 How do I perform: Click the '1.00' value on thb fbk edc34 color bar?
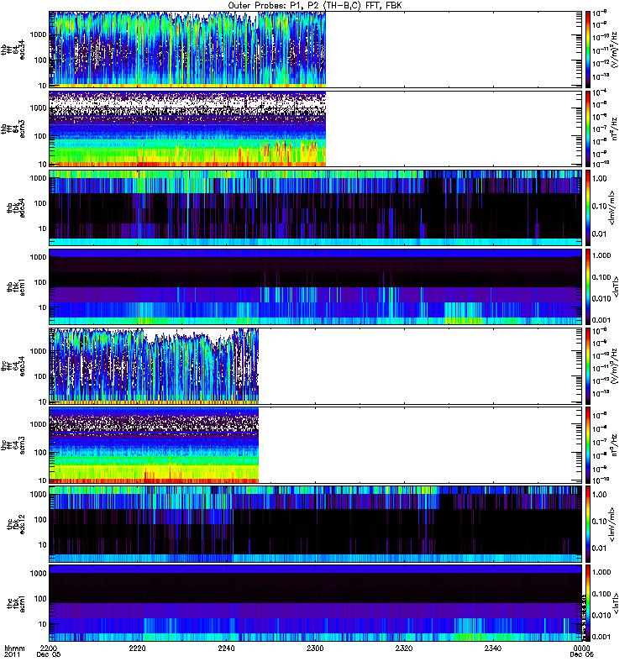tap(600, 178)
